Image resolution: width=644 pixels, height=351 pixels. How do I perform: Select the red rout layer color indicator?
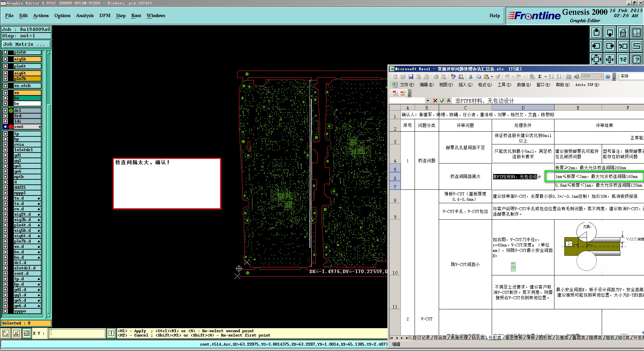tap(11, 127)
